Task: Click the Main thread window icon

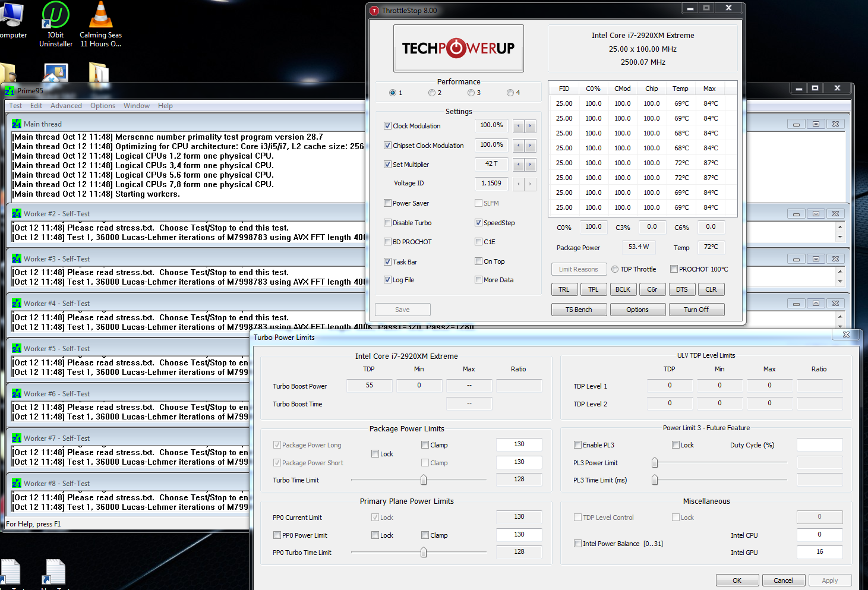Action: pos(17,124)
